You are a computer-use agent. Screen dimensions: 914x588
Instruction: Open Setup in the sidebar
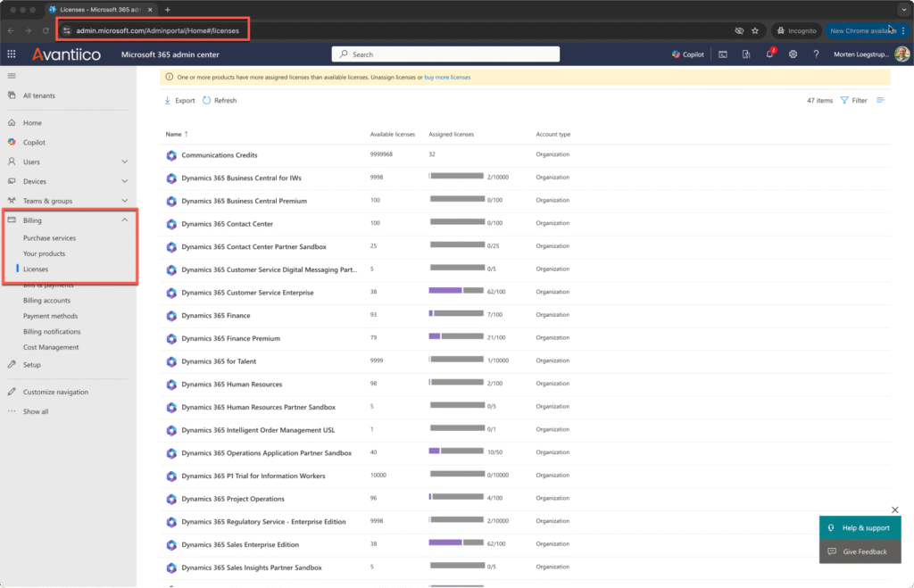[x=31, y=365]
